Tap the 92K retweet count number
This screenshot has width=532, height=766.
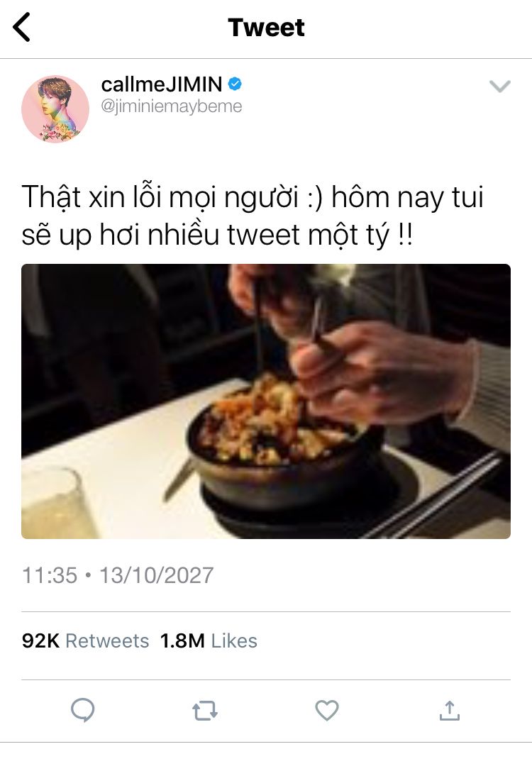(40, 640)
